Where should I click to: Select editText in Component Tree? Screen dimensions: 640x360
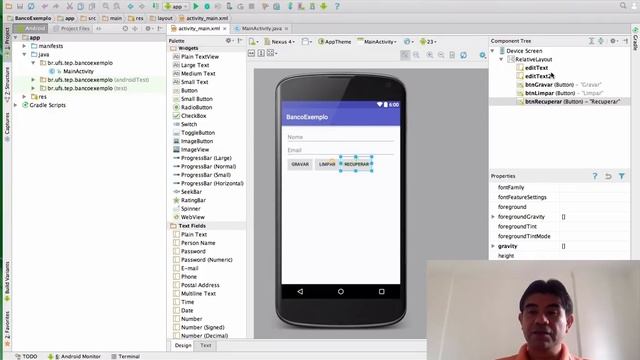tap(532, 68)
